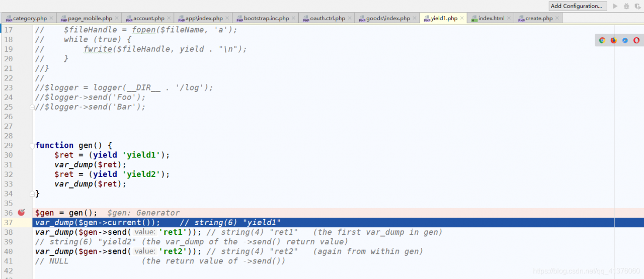
Task: Click the fold end marker at line 34
Action: pyautogui.click(x=32, y=194)
